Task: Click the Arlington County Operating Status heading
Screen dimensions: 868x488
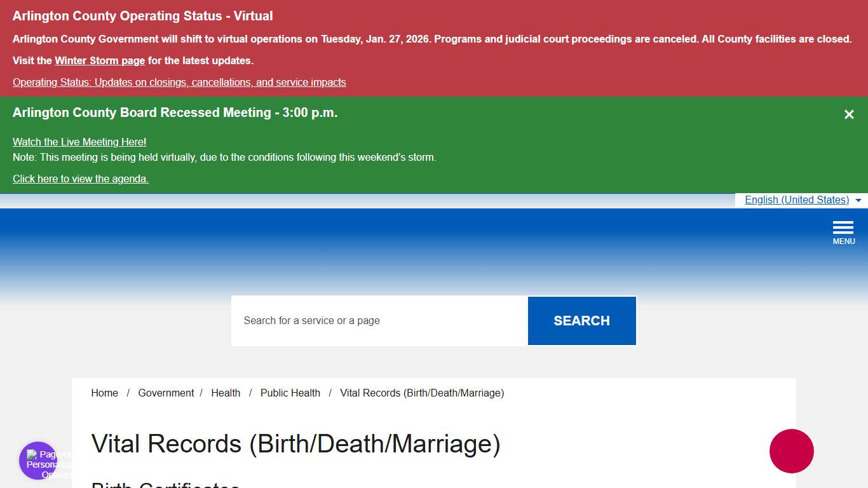Action: point(142,16)
